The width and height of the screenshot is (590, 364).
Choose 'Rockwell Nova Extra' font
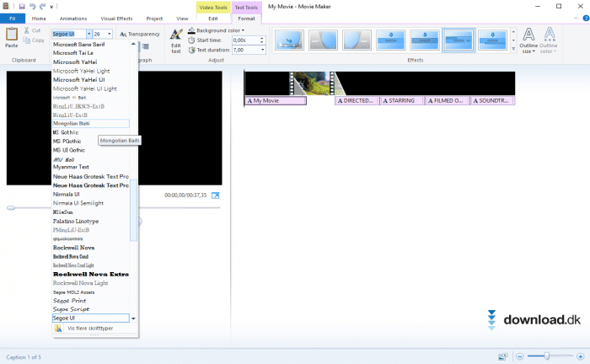[x=91, y=274]
